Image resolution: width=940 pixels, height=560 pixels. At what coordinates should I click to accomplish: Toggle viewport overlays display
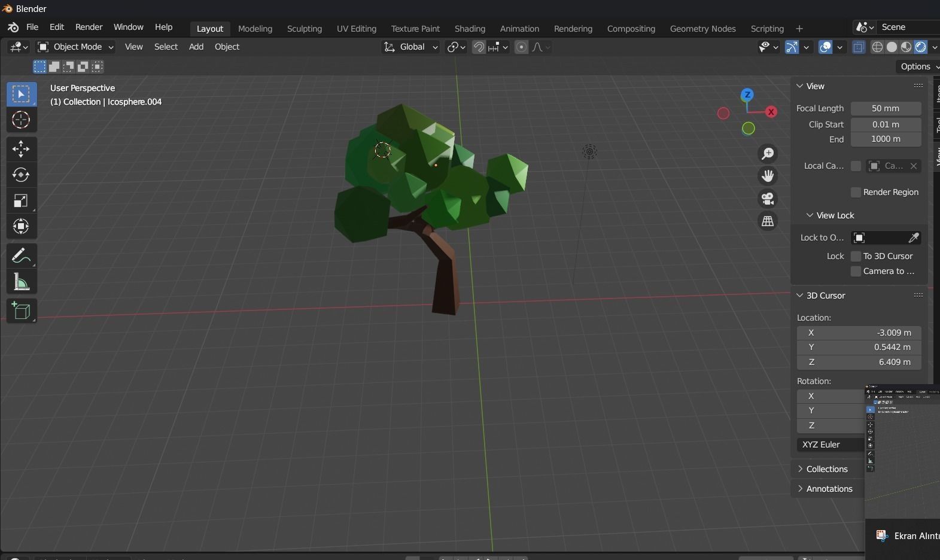click(825, 47)
